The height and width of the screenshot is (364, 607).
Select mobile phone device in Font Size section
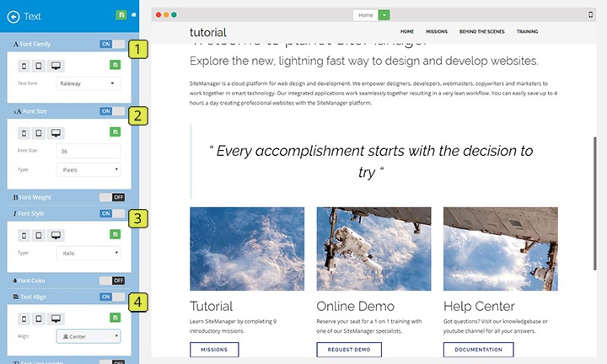(24, 133)
